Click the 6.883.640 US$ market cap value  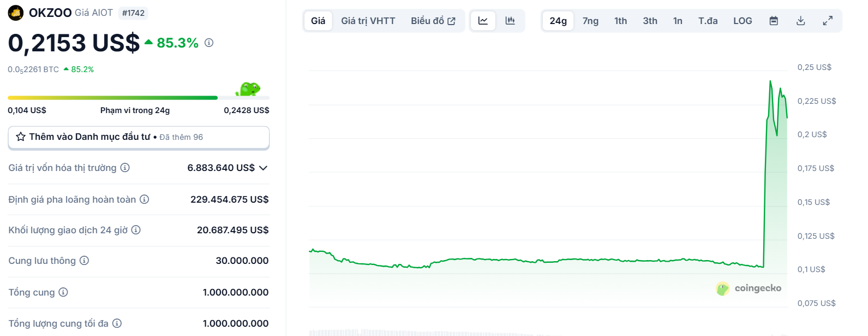221,168
